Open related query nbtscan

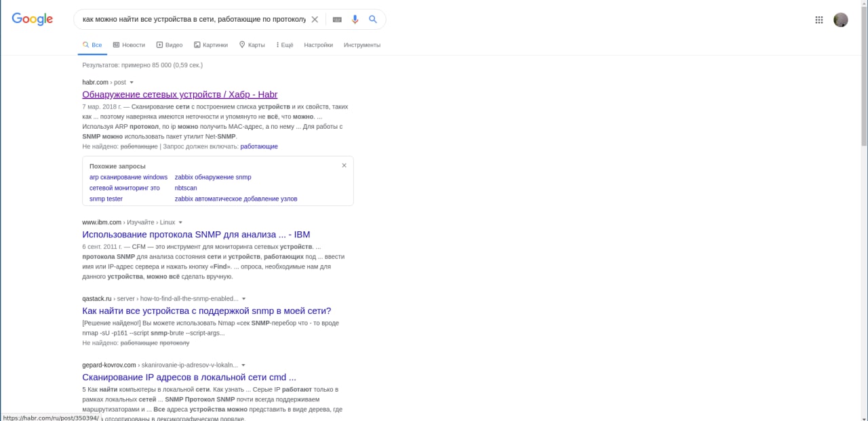[x=186, y=188]
